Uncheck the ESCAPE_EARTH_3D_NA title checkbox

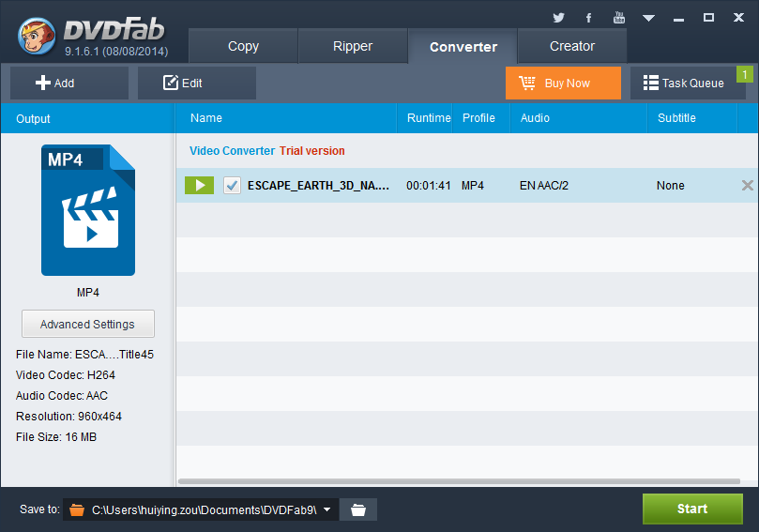[232, 186]
